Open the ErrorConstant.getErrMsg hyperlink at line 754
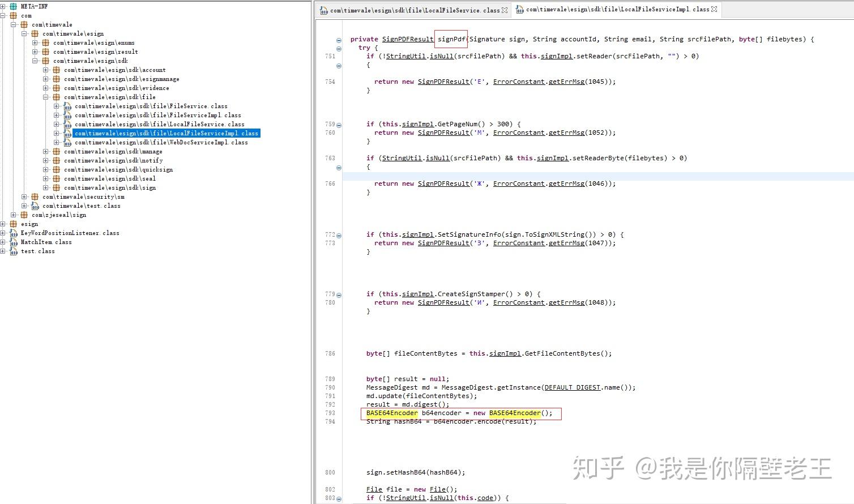 click(519, 82)
